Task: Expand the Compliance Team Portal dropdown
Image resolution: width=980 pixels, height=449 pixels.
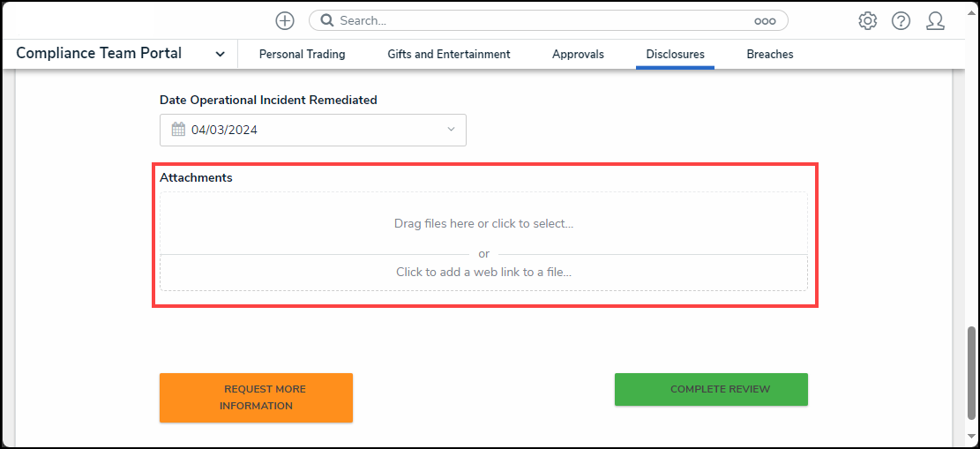Action: [220, 54]
